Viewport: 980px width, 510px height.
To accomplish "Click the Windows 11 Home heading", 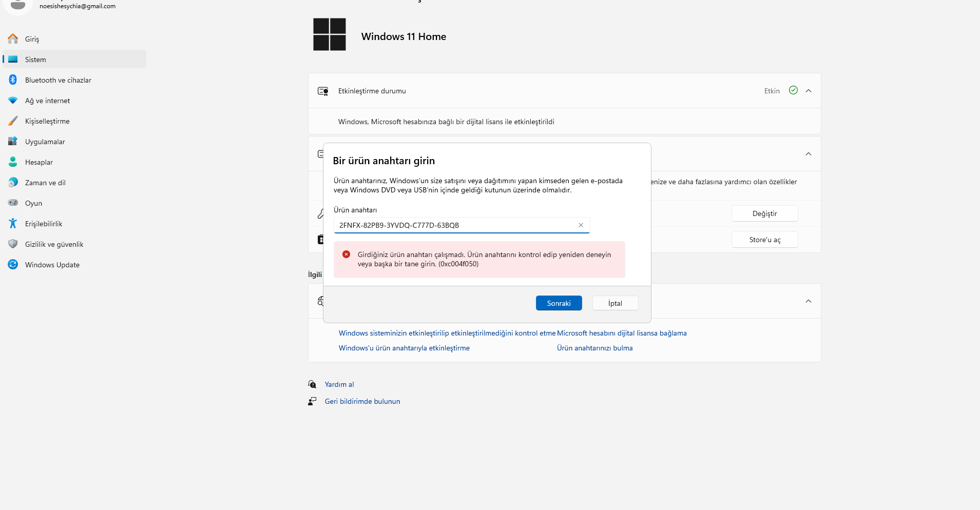I will pos(403,36).
